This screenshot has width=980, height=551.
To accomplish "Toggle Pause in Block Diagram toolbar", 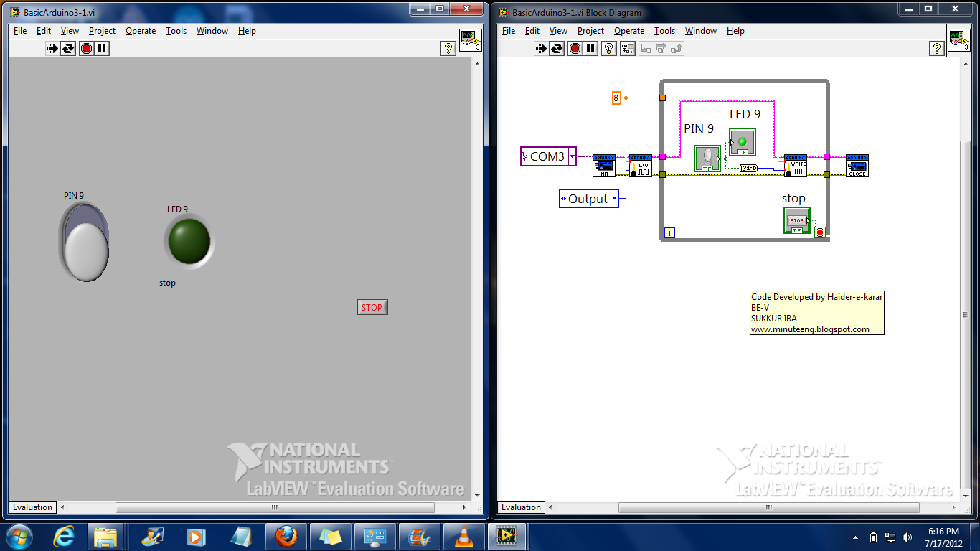I will (590, 48).
